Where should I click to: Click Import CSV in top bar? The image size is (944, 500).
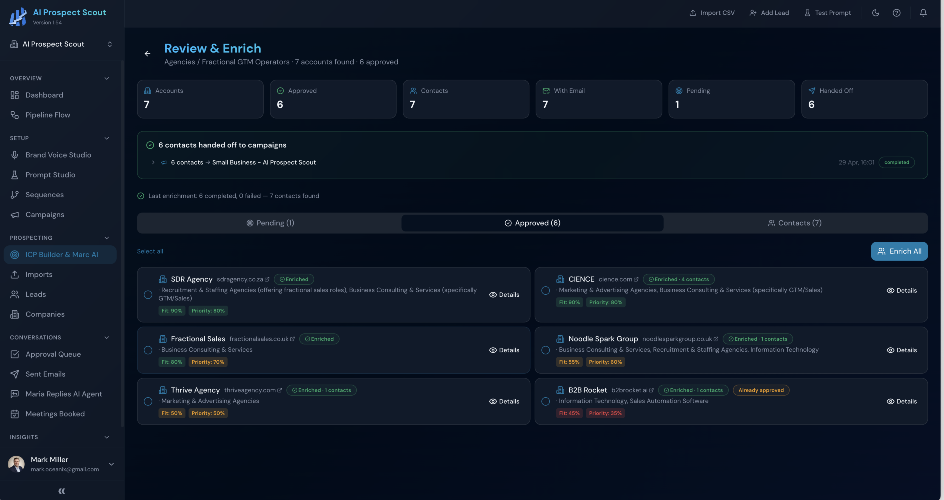(x=712, y=13)
